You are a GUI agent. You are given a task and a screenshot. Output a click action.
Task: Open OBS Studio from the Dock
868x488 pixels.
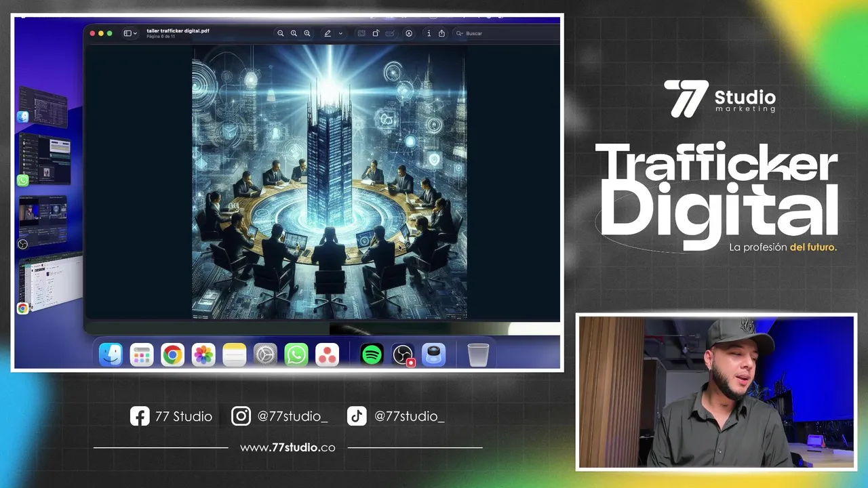[403, 354]
